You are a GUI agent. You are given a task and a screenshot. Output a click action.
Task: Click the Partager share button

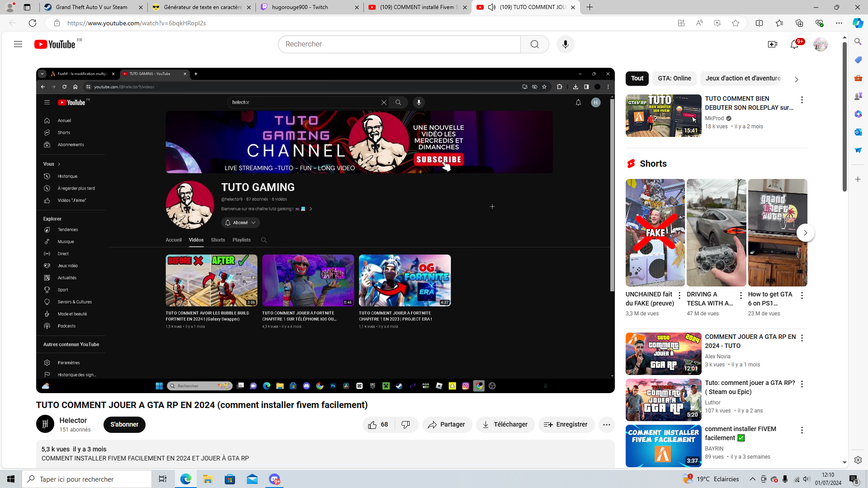tap(447, 424)
